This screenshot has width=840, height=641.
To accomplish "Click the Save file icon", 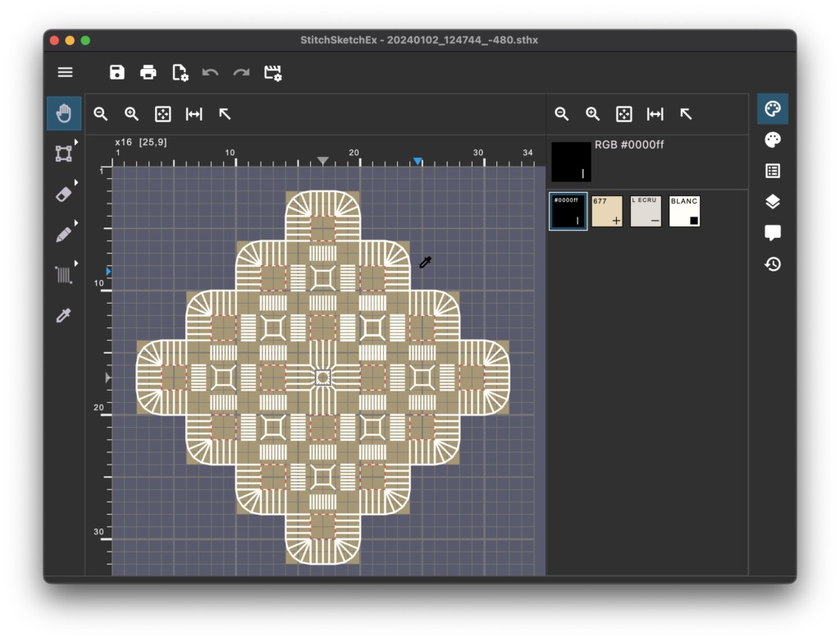I will pyautogui.click(x=117, y=72).
